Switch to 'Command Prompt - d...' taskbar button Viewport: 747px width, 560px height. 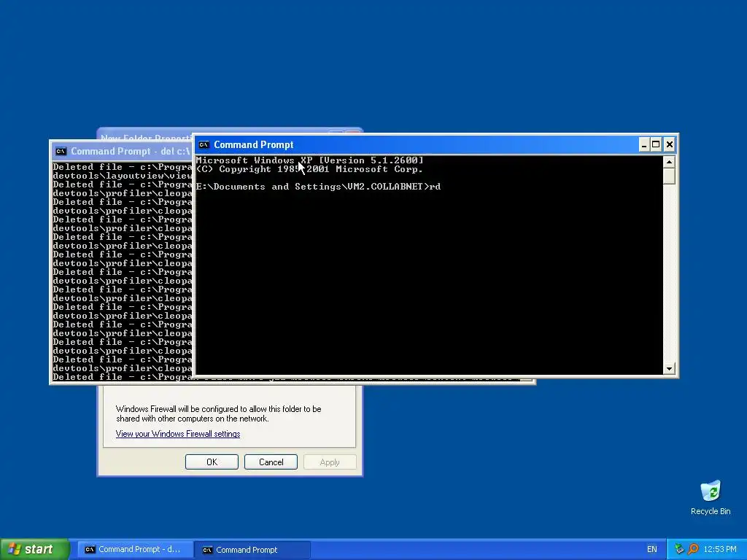coord(135,550)
